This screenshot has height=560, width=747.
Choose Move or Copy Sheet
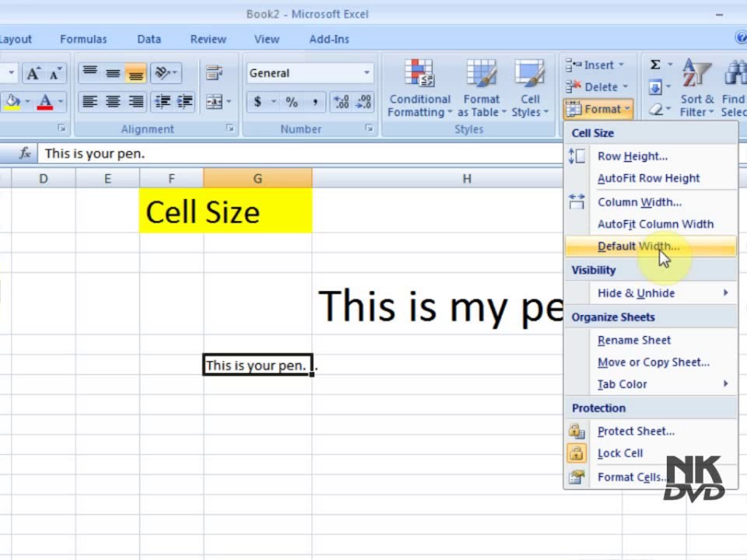[x=651, y=362]
